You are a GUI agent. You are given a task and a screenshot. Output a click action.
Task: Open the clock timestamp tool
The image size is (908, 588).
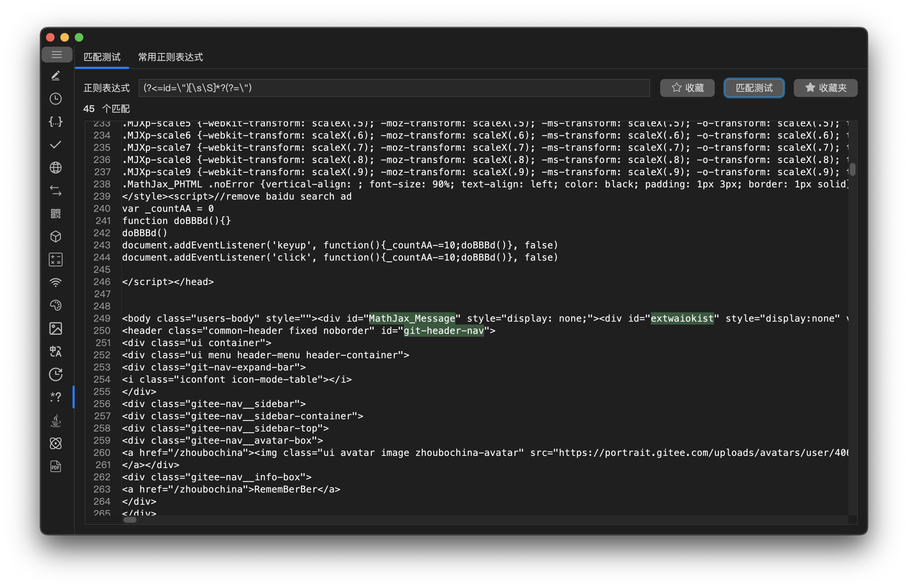tap(56, 99)
